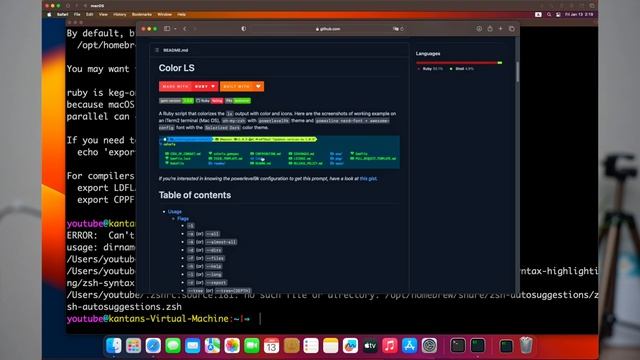This screenshot has width=640, height=360.
Task: Open Launchpad from the Dock
Action: (133, 346)
